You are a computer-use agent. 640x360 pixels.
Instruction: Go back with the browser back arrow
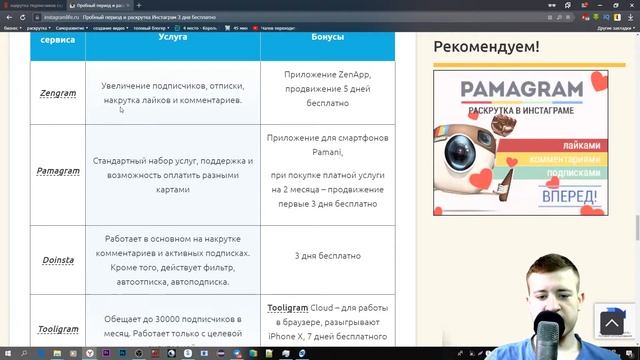point(9,18)
